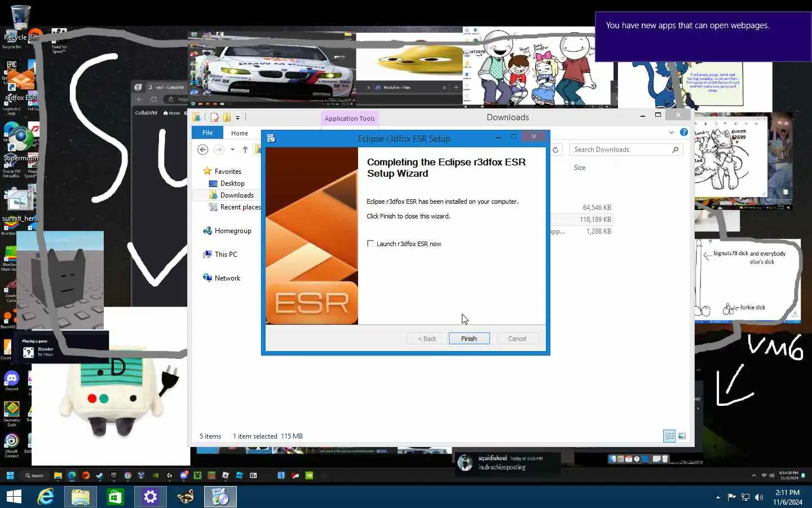The image size is (812, 508).
Task: Click the Properties quick access icon in Explorer
Action: 214,117
